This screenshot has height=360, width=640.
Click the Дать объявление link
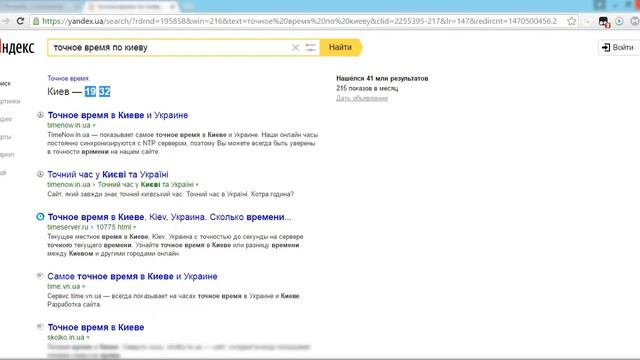(x=362, y=98)
